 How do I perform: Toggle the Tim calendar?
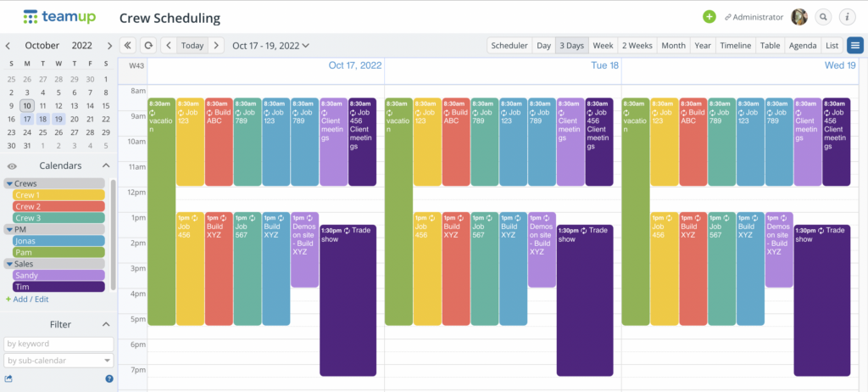pos(58,287)
